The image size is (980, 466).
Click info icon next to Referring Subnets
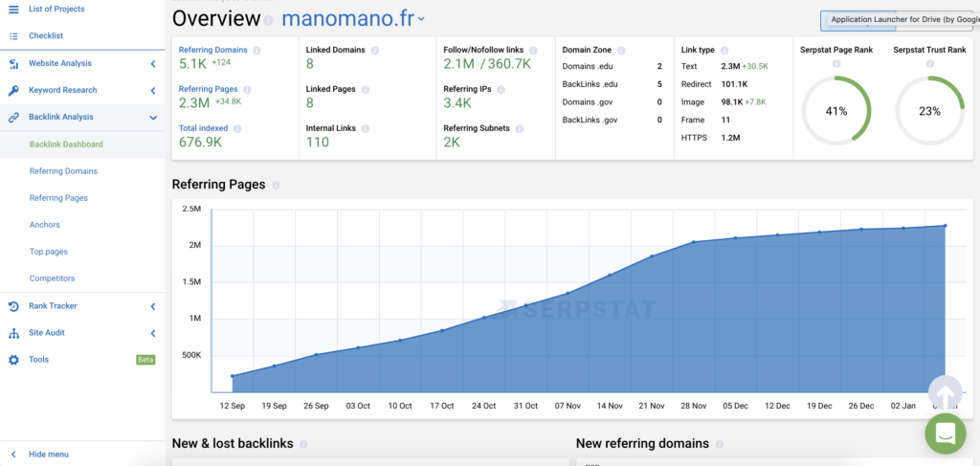(x=520, y=128)
